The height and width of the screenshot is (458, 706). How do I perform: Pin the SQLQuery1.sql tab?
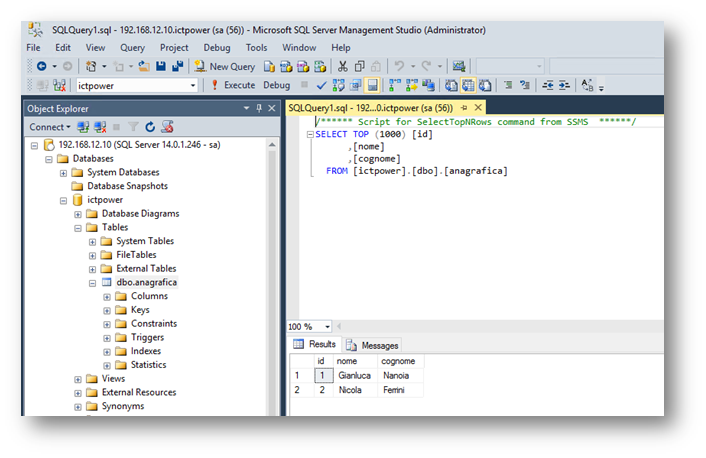[x=464, y=108]
